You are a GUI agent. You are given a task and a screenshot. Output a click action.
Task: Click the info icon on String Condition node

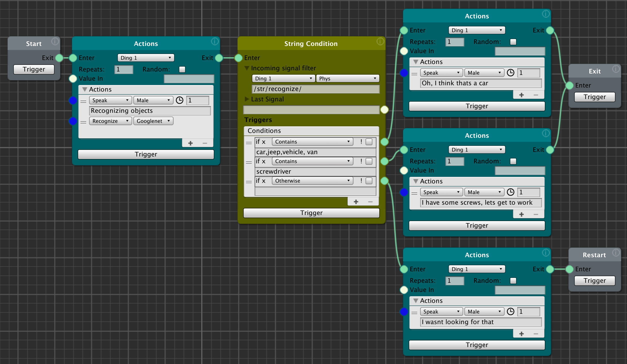[380, 42]
